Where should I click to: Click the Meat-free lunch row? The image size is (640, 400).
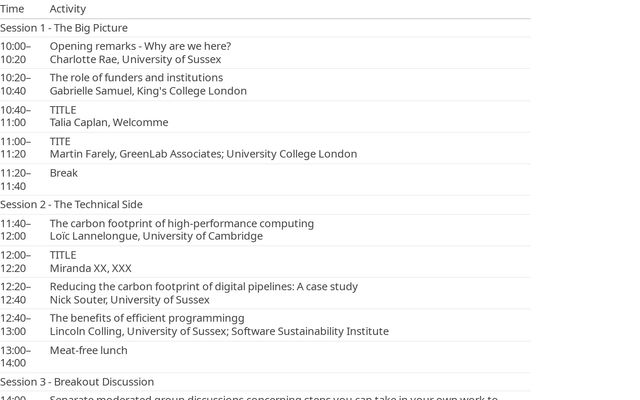pyautogui.click(x=89, y=350)
